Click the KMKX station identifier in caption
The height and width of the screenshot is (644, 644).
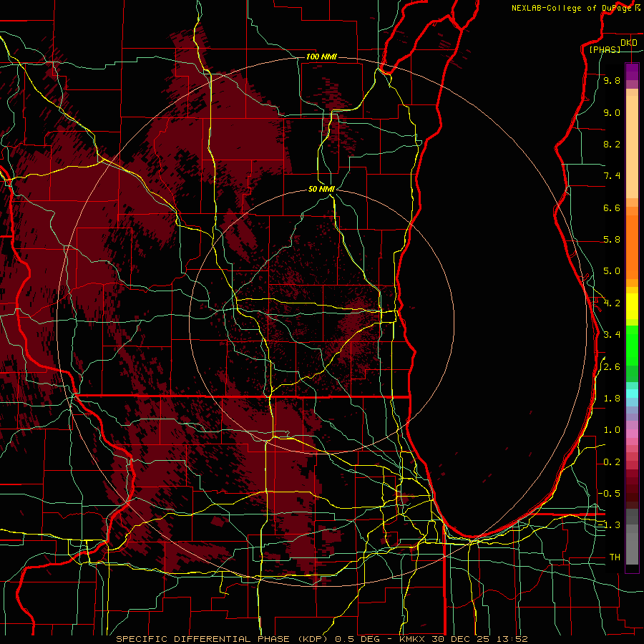412,639
